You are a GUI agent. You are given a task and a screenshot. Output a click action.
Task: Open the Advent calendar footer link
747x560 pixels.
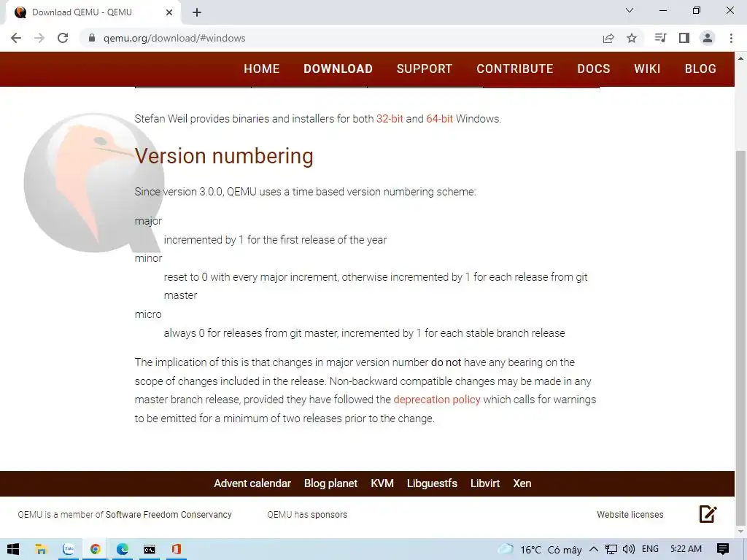tap(252, 483)
